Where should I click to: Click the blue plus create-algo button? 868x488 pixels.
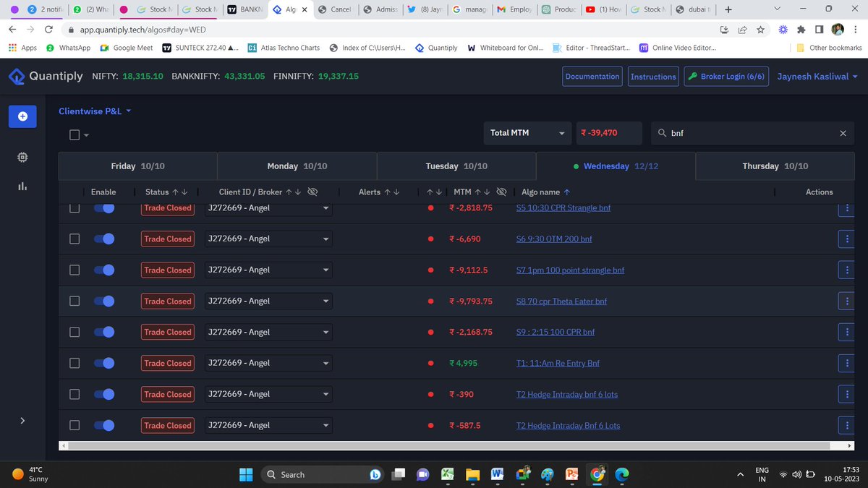pos(22,116)
